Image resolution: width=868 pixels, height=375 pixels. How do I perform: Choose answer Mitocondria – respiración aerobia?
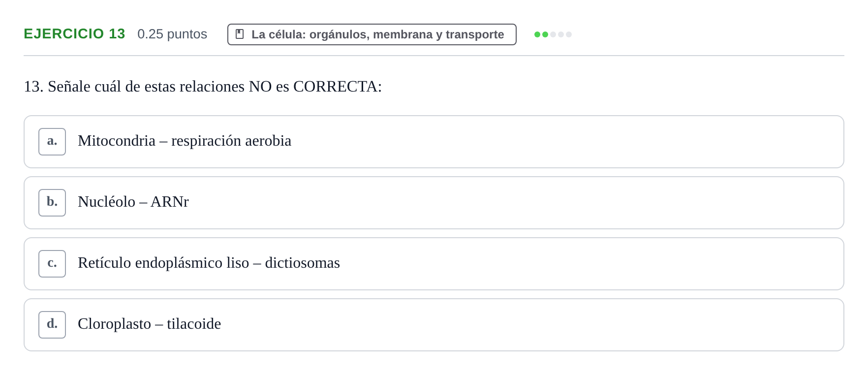pos(434,142)
